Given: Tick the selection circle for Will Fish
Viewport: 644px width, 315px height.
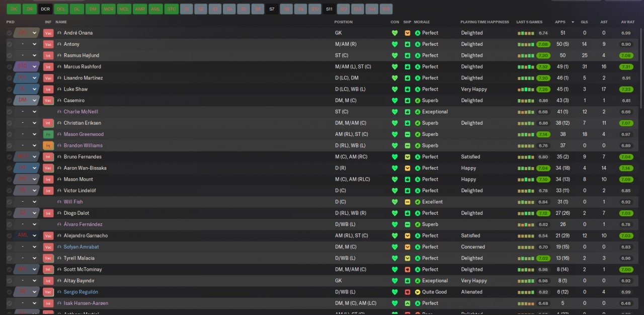Looking at the screenshot, I should [x=9, y=202].
